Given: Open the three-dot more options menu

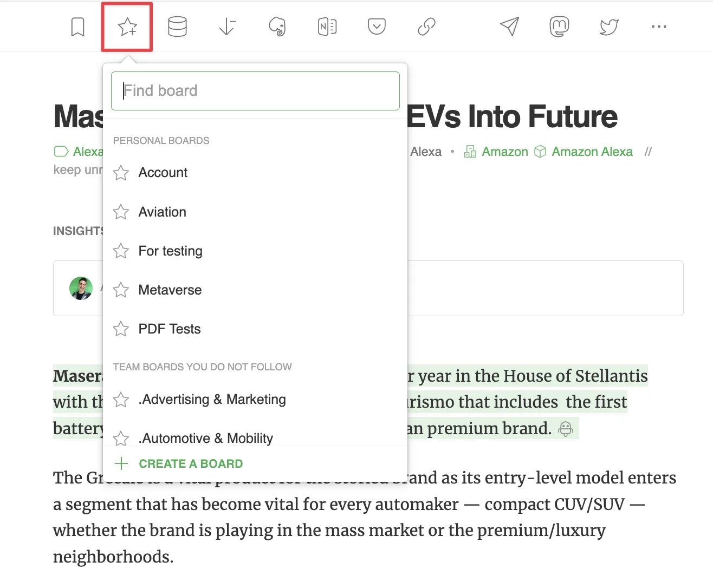Looking at the screenshot, I should coord(659,27).
